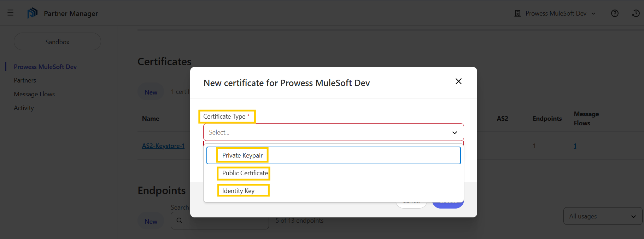Viewport: 644px width, 239px height.
Task: Close the New certificate dialog
Action: pyautogui.click(x=458, y=81)
